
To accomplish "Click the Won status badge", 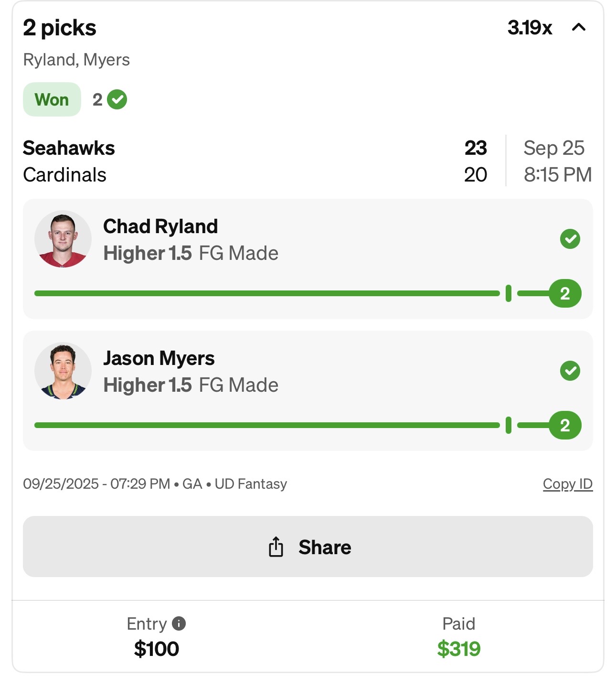I will (x=52, y=100).
